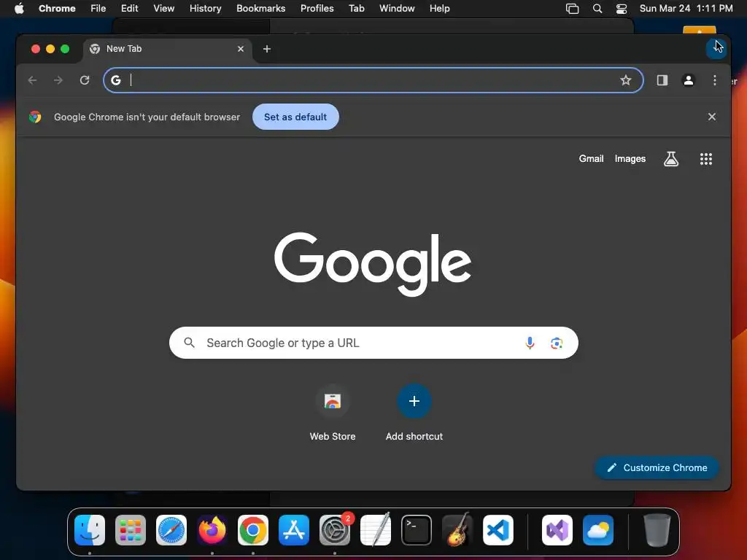Open Firefox from the Dock
The height and width of the screenshot is (560, 747).
[212, 530]
